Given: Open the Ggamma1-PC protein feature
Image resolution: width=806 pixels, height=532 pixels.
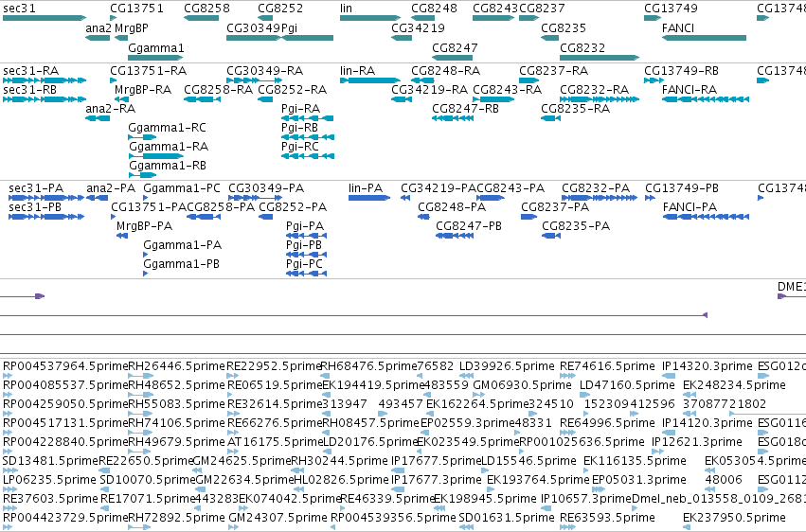Looking at the screenshot, I should point(146,198).
